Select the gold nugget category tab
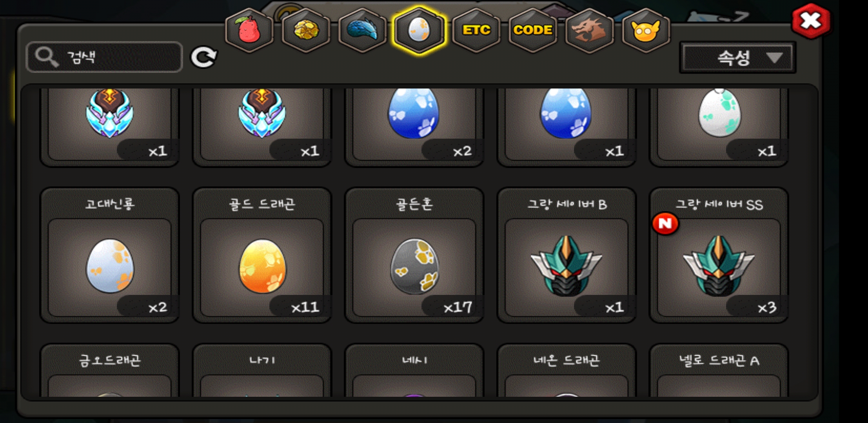Screen dimensions: 868x423 coord(306,30)
